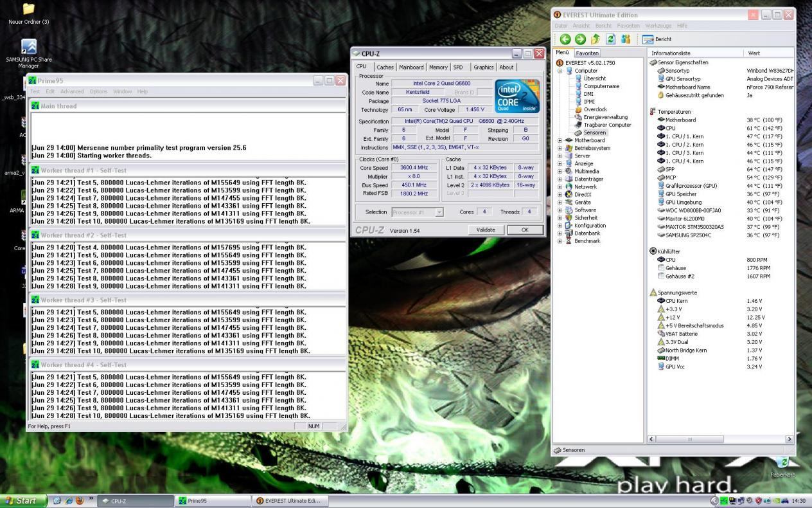Open the SPD tab in CPU-Z
Screen dimensions: 812x508
[x=458, y=67]
